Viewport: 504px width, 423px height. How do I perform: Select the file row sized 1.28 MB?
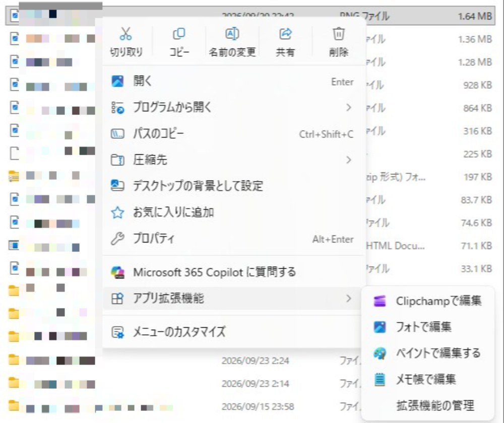250,62
